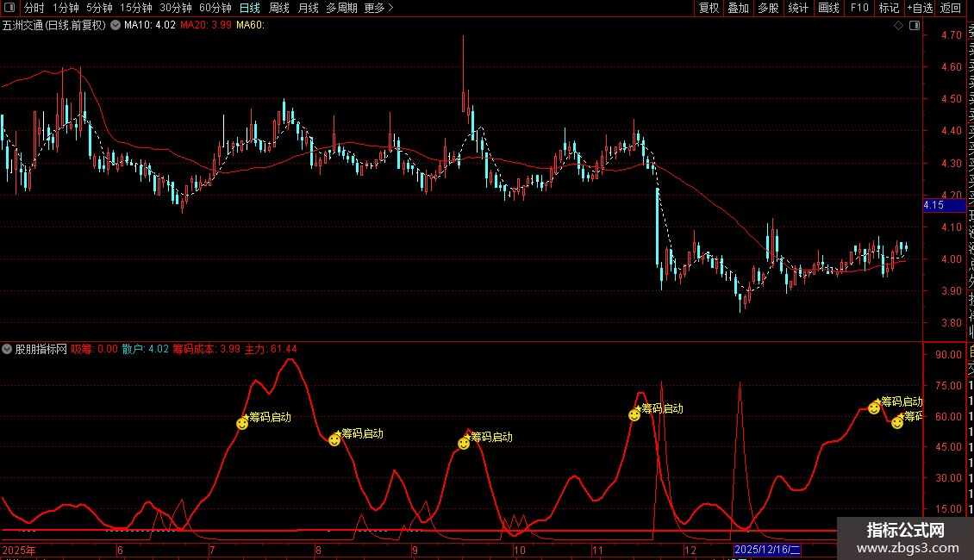The image size is (974, 560).
Task: Open the 统计 statistics tool
Action: point(798,8)
